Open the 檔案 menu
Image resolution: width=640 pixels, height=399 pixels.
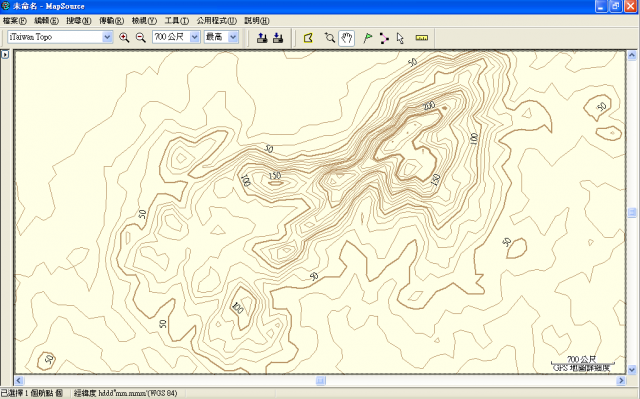pyautogui.click(x=14, y=20)
